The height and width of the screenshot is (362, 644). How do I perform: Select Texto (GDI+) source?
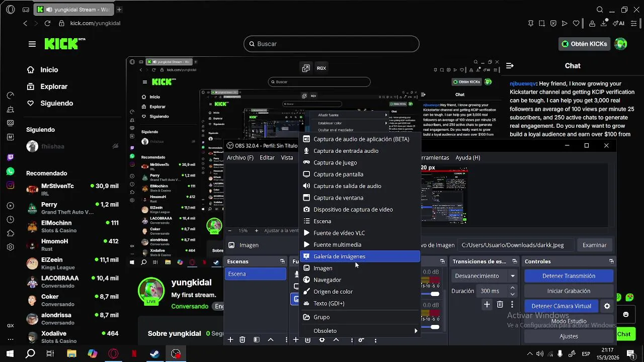(360, 303)
